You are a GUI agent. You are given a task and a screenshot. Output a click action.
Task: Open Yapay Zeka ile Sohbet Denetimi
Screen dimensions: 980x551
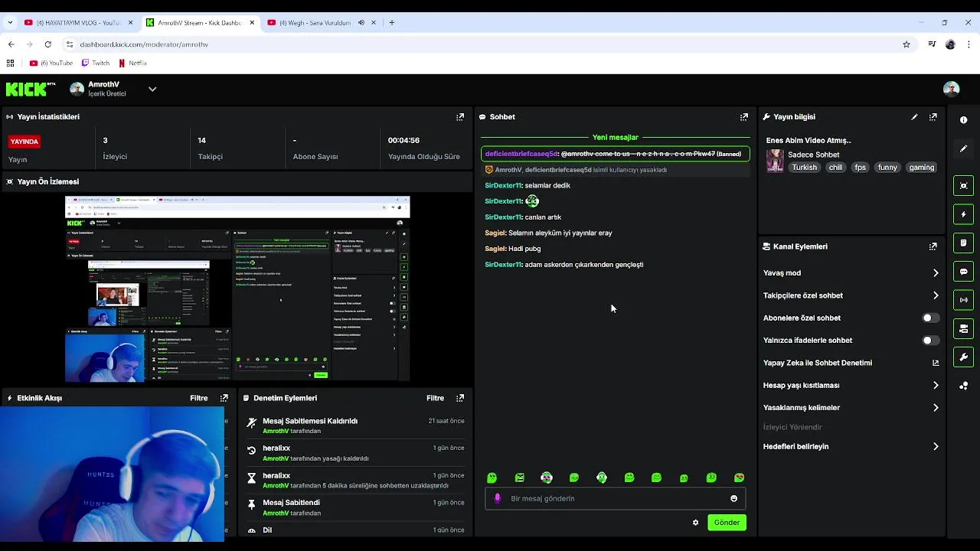[x=936, y=363]
